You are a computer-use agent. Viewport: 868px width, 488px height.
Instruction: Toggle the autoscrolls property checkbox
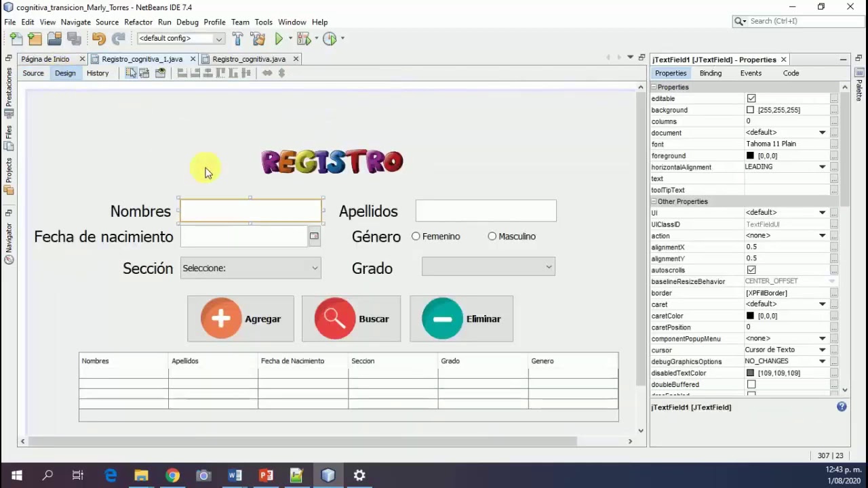pos(751,270)
